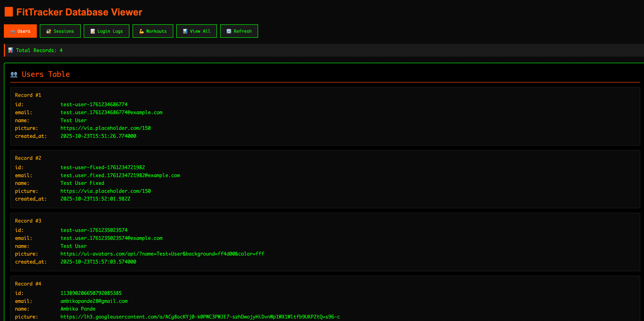Click the circular arrows Refresh icon
The height and width of the screenshot is (321, 644).
(x=229, y=31)
